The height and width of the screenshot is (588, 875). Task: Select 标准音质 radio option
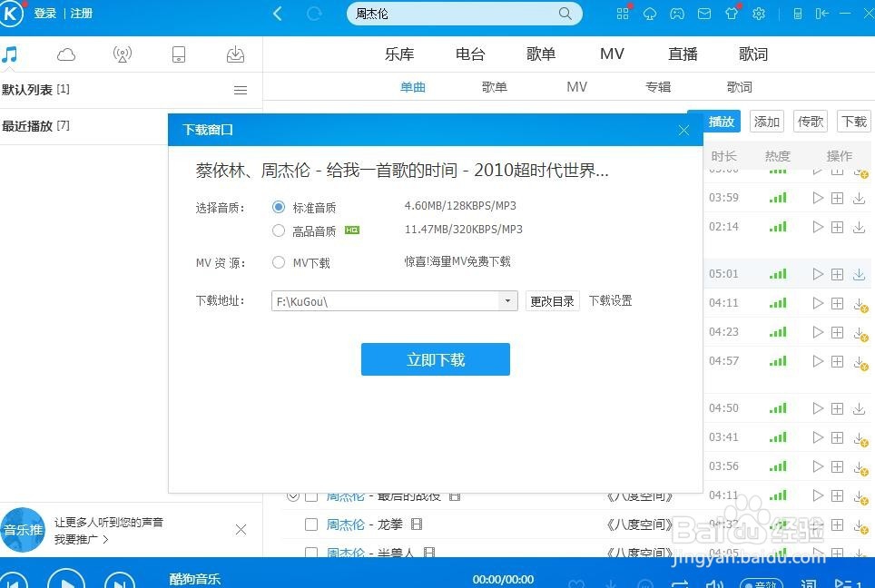279,207
